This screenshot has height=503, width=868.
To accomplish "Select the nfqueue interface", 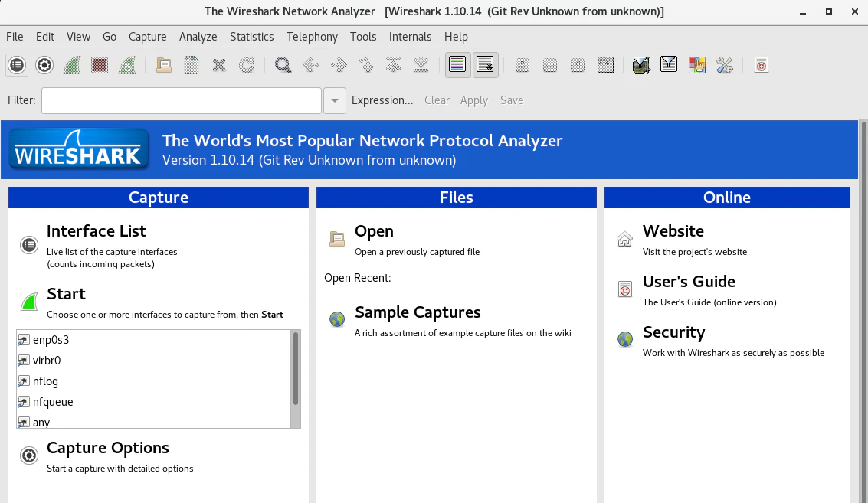I will point(153,402).
